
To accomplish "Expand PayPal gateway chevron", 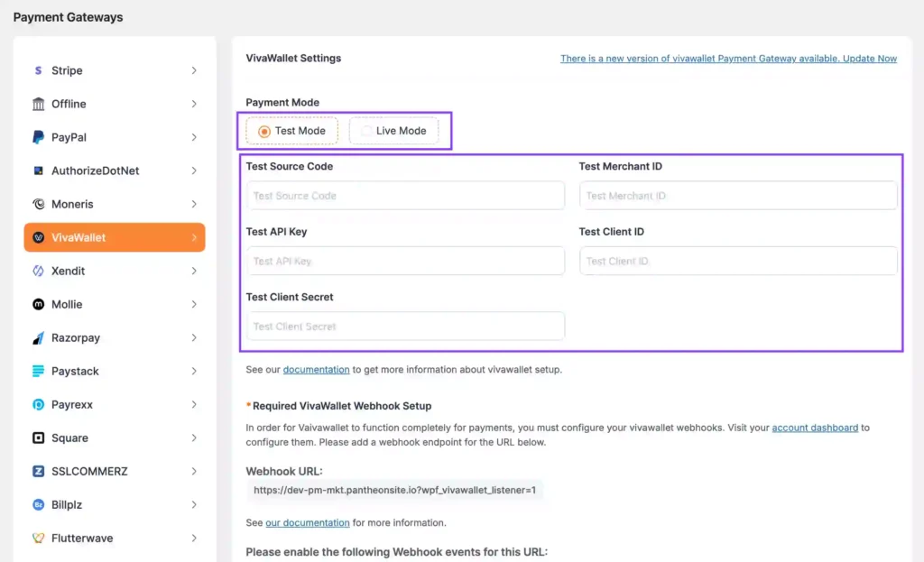I will [194, 137].
